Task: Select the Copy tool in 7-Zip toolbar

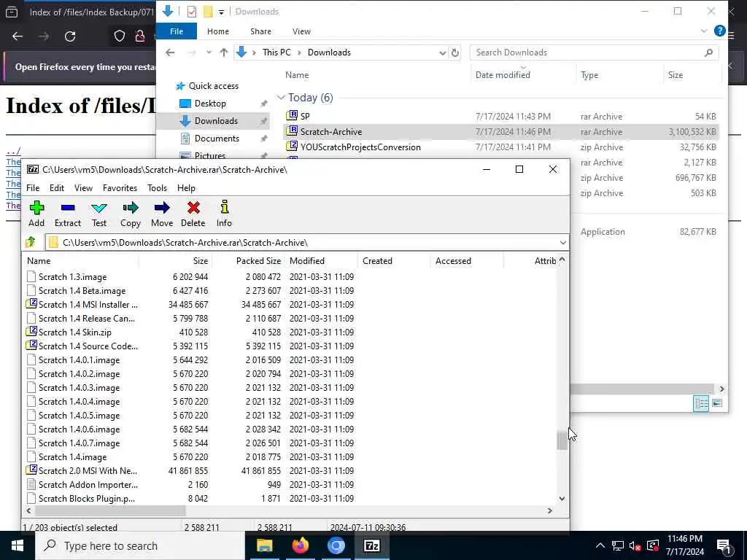Action: coord(130,214)
